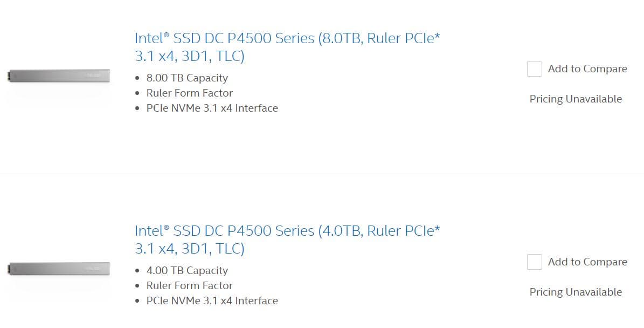
Task: Select the Ruler Form Factor text on the 8TB listing
Action: (x=190, y=93)
